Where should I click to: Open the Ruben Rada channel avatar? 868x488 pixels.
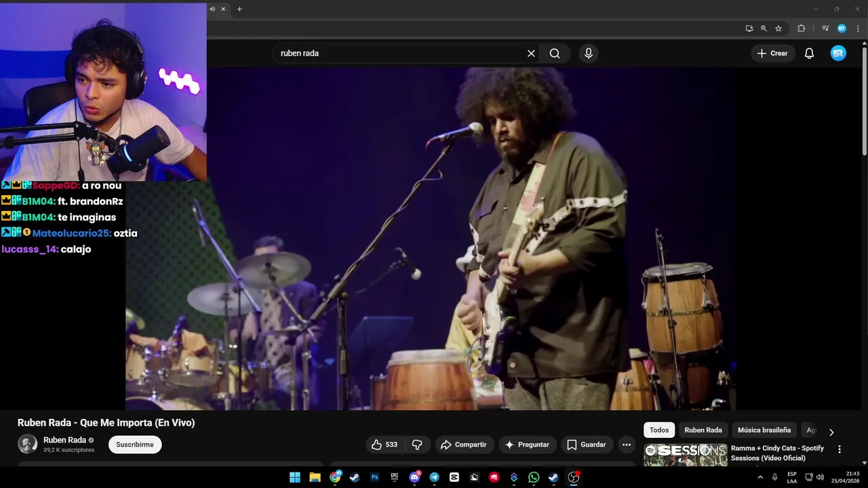[27, 445]
